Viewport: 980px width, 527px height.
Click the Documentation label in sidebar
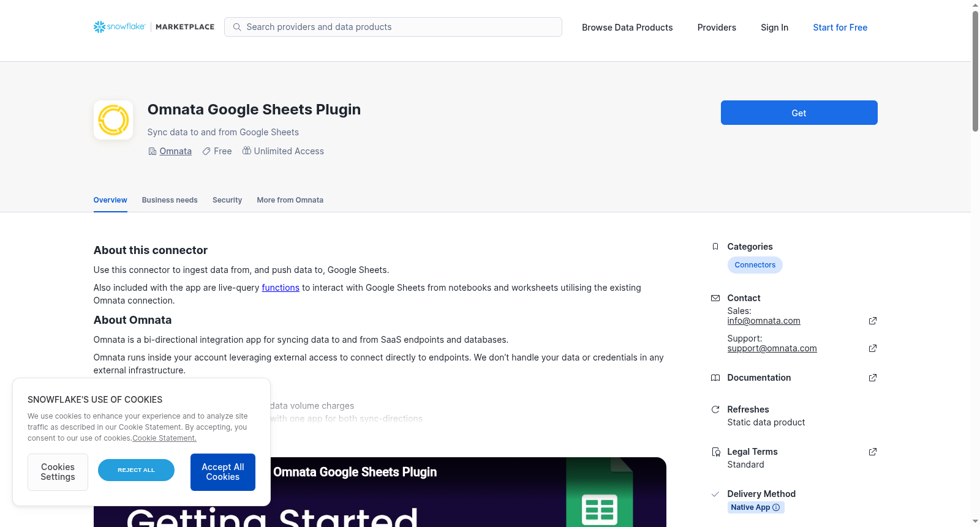pos(759,378)
